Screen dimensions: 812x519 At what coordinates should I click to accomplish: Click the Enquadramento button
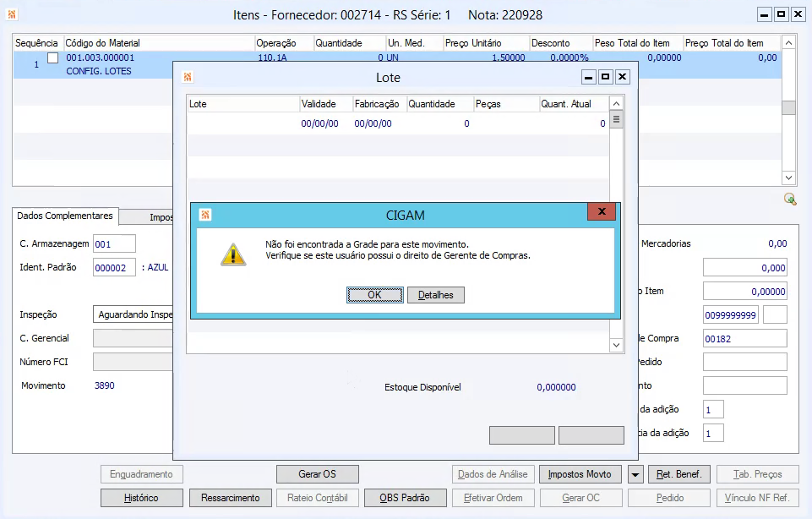[141, 474]
